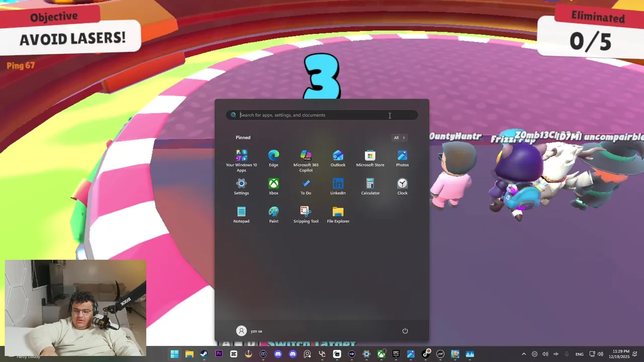644x362 pixels.
Task: Open Your Windows 10 Apps folder
Action: (242, 160)
